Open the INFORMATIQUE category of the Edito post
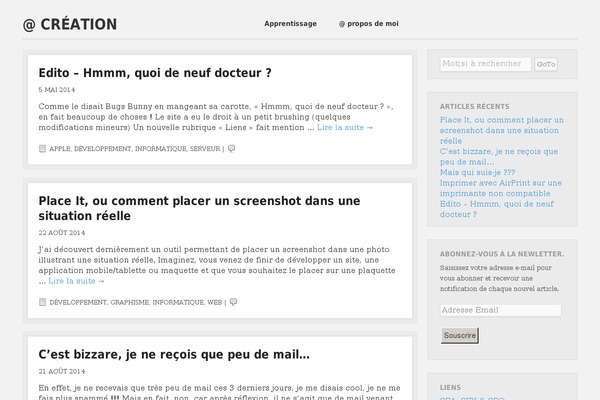 click(161, 149)
